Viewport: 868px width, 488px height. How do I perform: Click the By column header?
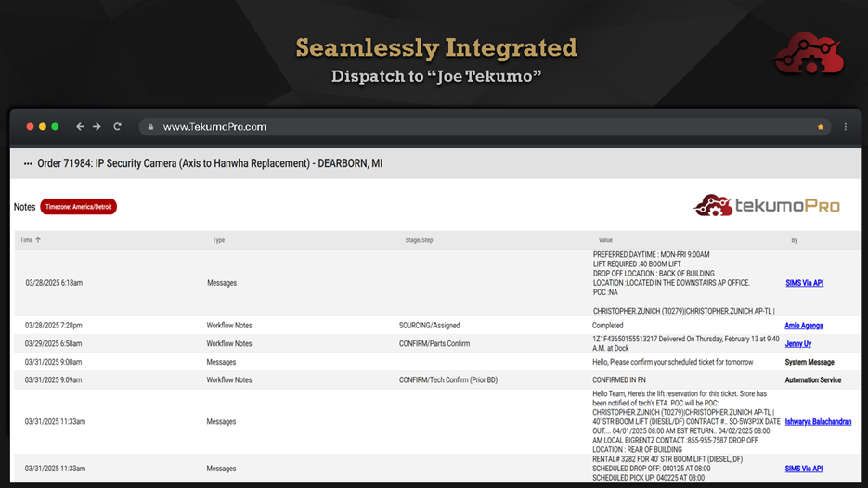tap(795, 240)
